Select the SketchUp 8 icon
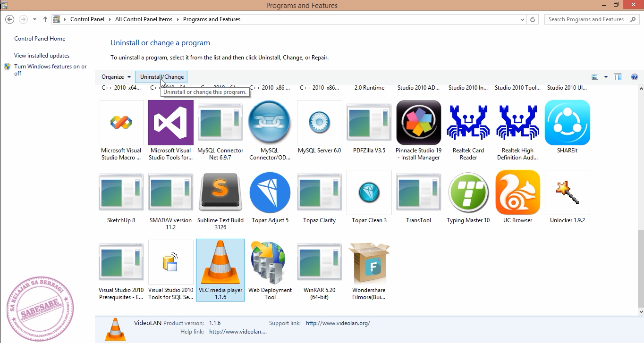 [x=121, y=192]
